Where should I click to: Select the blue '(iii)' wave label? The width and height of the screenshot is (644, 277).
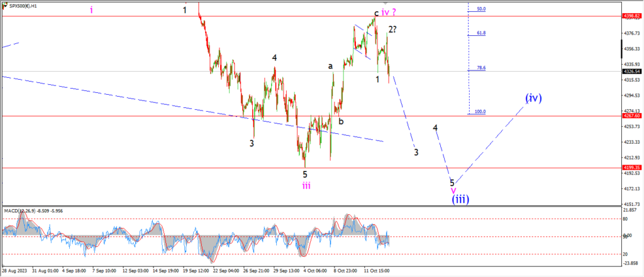tap(461, 200)
